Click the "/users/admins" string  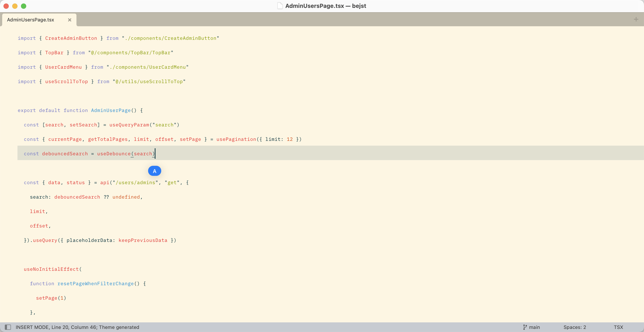coord(135,183)
